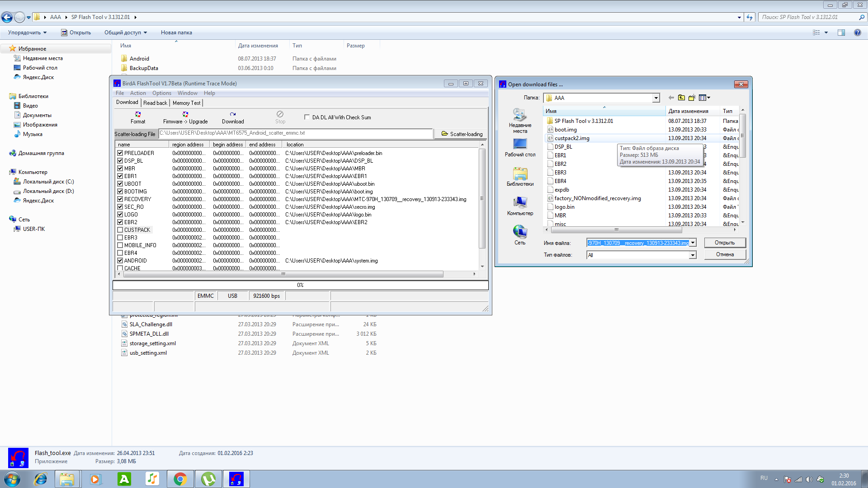Check the CUSTPACK partition checkbox
The image size is (868, 488).
(120, 230)
